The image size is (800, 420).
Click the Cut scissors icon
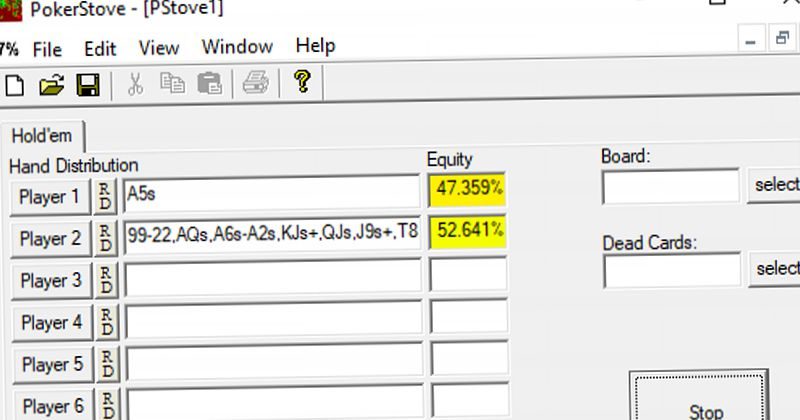point(135,84)
